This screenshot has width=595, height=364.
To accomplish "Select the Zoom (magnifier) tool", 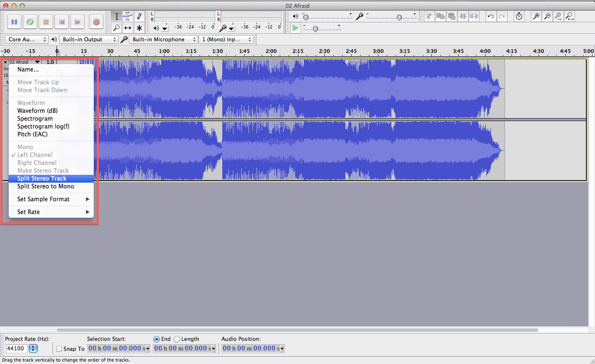I will (x=117, y=28).
